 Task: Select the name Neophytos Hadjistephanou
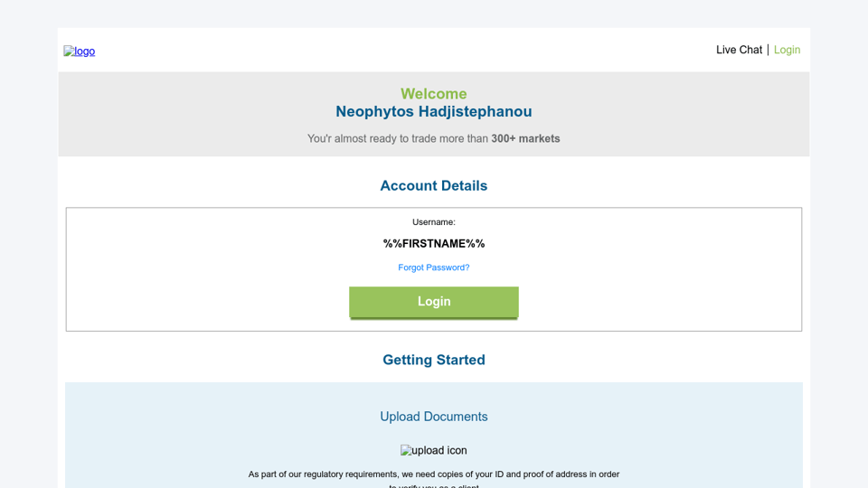434,112
